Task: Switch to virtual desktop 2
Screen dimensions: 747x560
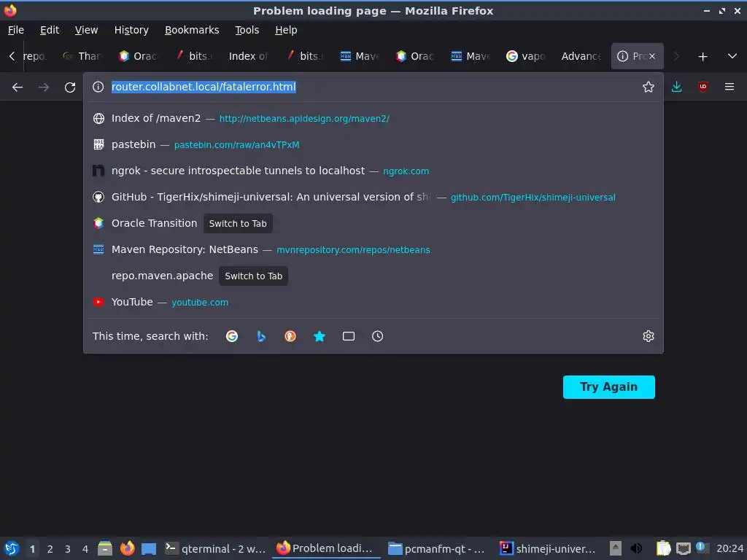Action: [x=50, y=549]
